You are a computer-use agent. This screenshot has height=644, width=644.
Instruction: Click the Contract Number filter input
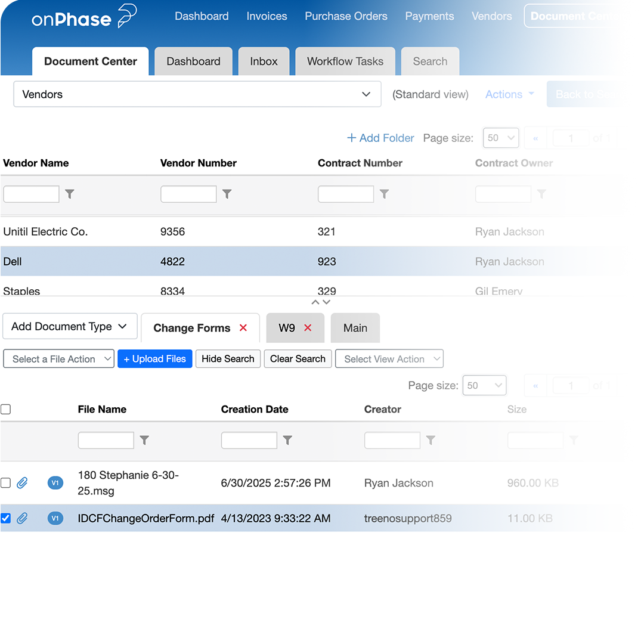tap(346, 194)
